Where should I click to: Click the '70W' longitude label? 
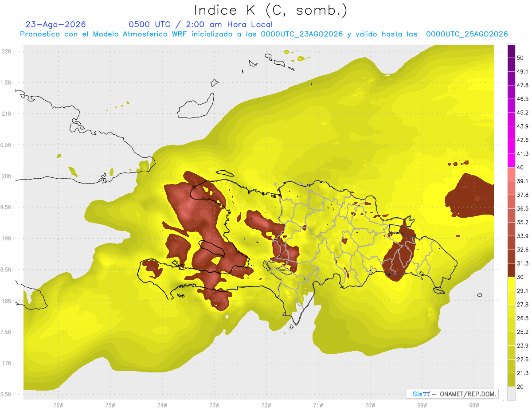(x=370, y=405)
